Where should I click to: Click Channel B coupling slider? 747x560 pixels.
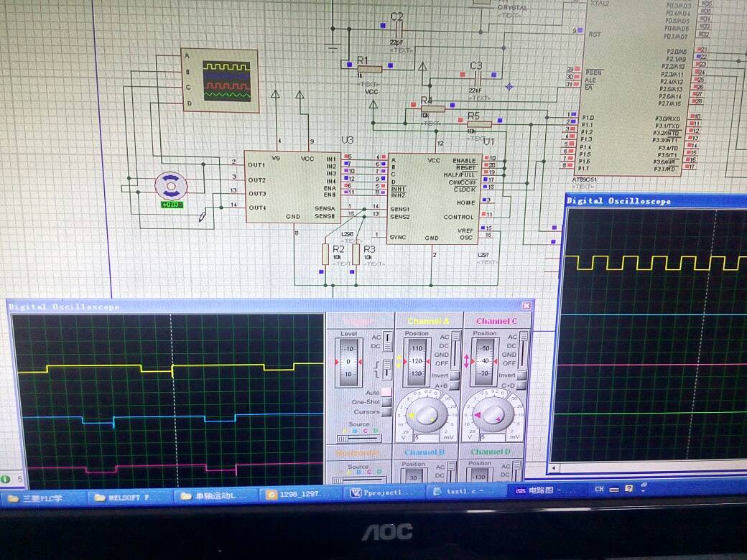[452, 472]
